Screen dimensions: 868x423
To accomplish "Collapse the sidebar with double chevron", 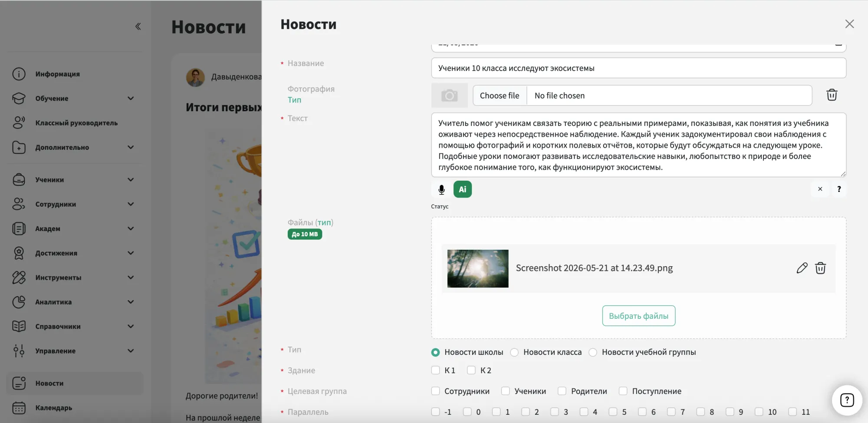I will pyautogui.click(x=138, y=26).
